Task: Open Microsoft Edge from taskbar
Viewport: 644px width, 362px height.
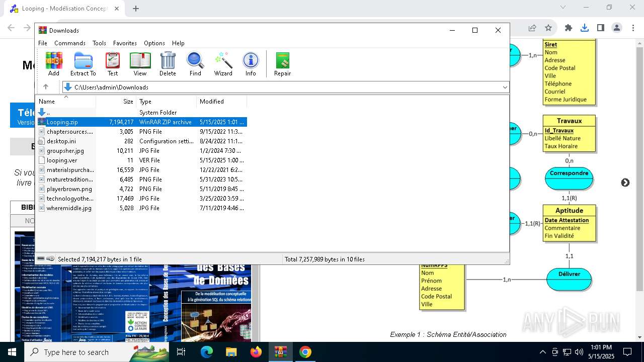Action: [207, 352]
